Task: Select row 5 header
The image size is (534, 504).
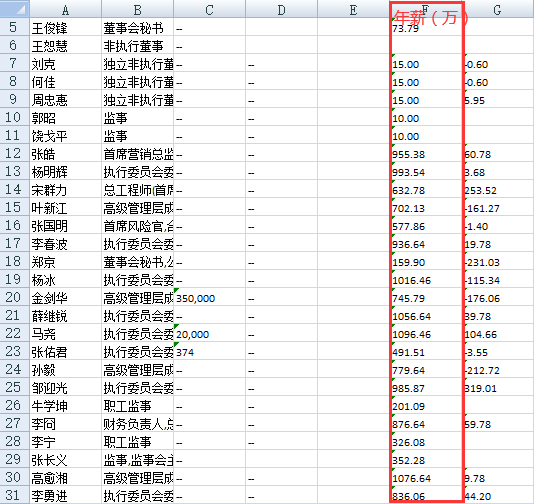Action: pyautogui.click(x=15, y=27)
